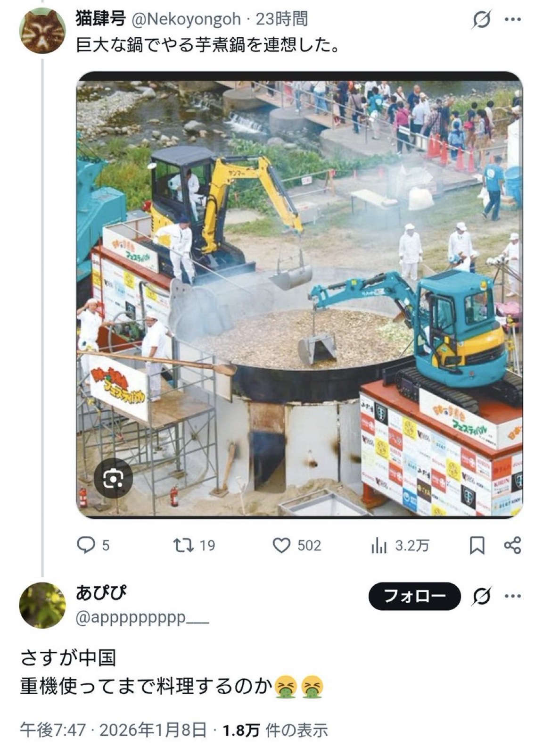This screenshot has width=543, height=756.
Task: Open reply comments on 猫肆号's tweet
Action: click(x=93, y=545)
